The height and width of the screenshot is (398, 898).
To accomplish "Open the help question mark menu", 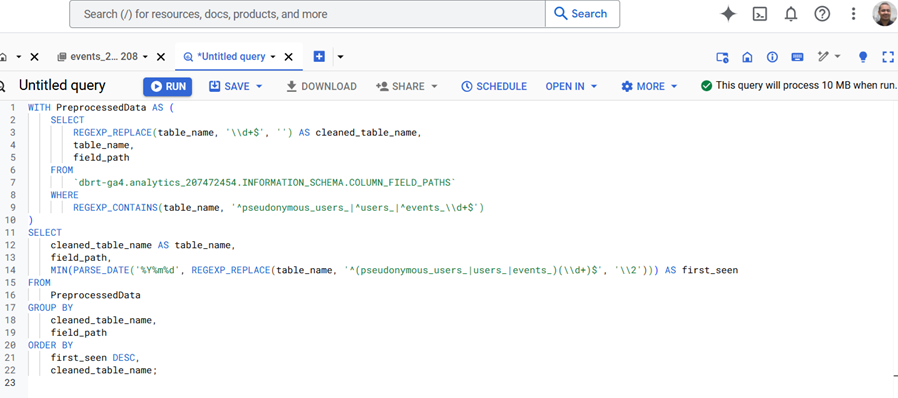I will (822, 14).
